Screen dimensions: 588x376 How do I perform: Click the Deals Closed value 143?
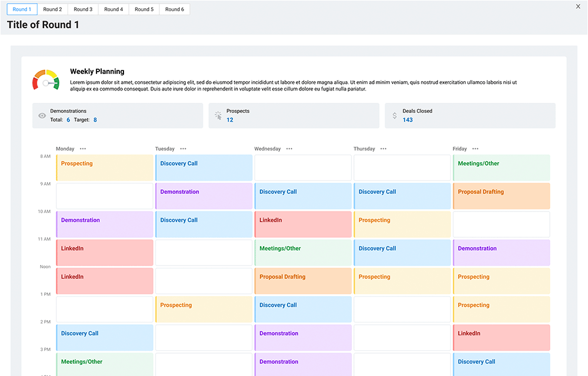[407, 120]
